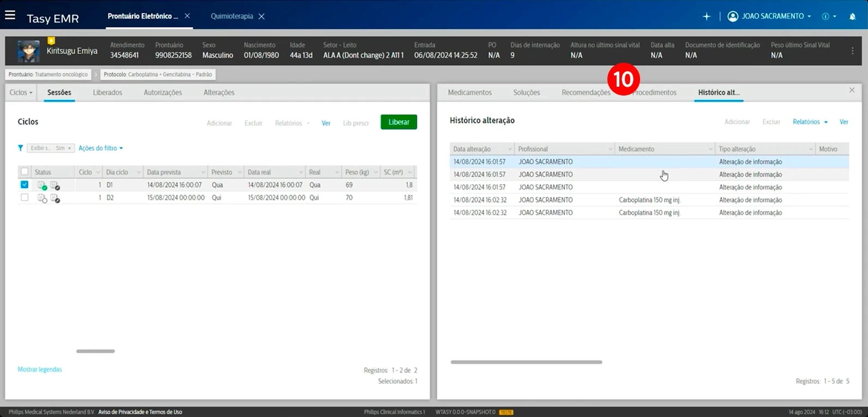Click the information circle icon in the header
This screenshot has width=868, height=417.
(x=825, y=16)
